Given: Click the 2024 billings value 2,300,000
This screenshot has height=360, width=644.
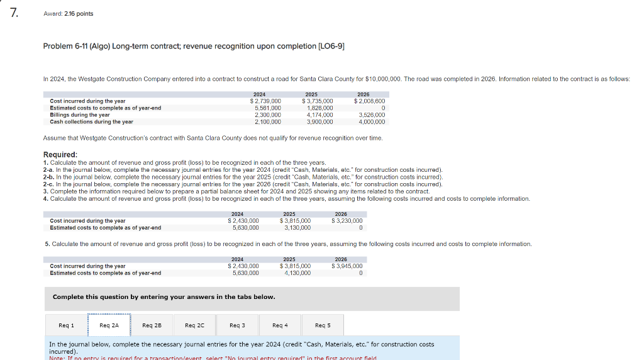Looking at the screenshot, I should [268, 115].
